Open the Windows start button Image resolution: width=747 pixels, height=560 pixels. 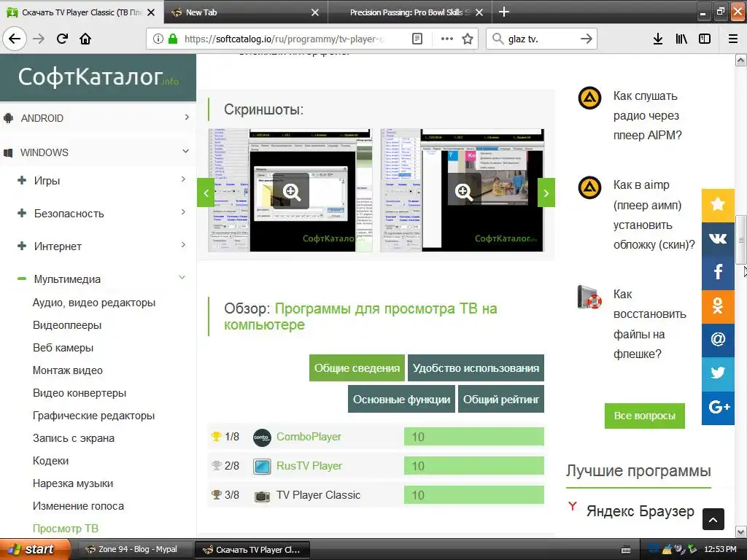click(35, 550)
